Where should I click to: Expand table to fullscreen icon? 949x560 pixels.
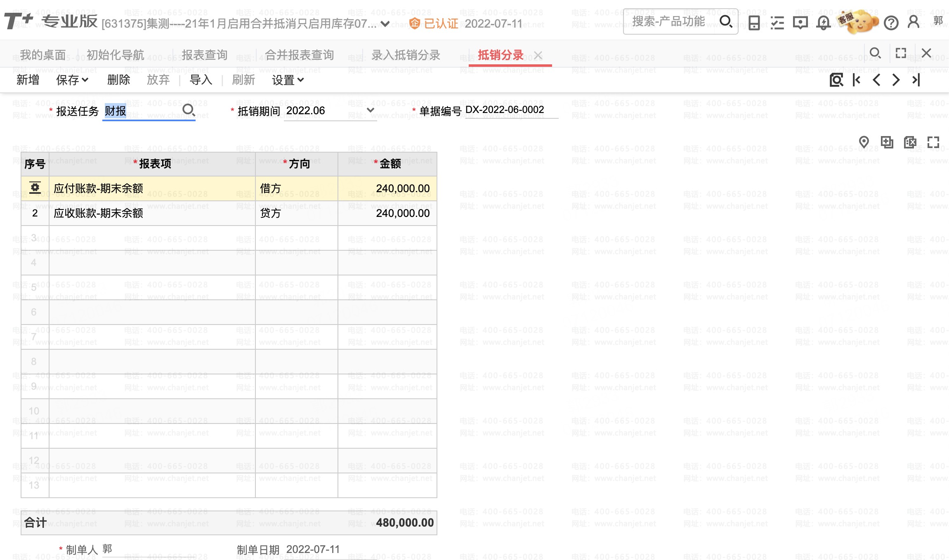(933, 142)
